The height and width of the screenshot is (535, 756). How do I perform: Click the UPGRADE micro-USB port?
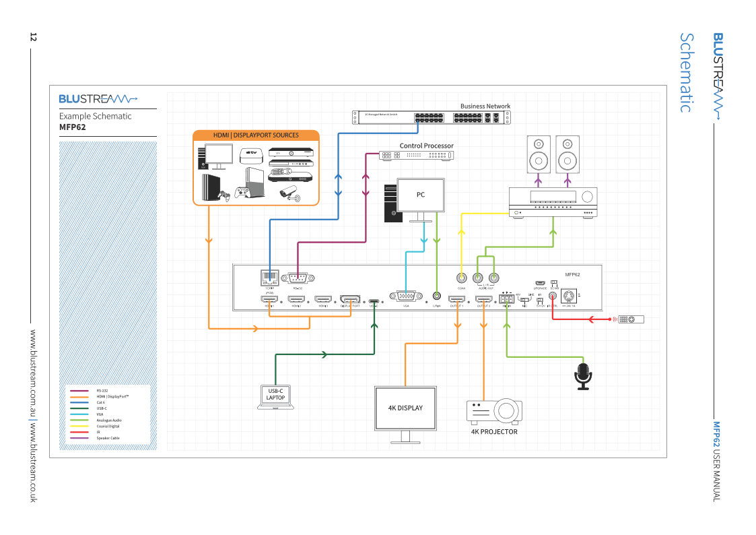point(540,283)
